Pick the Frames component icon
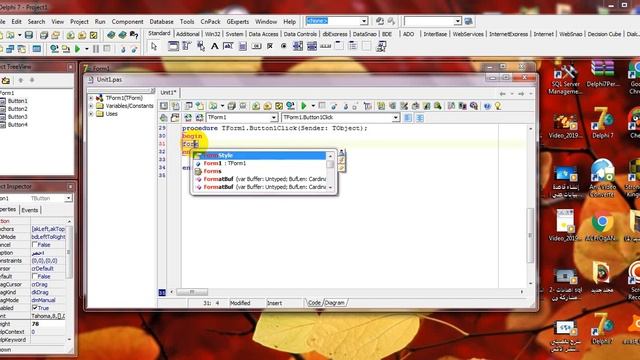This screenshot has height=360, width=640. (x=173, y=47)
